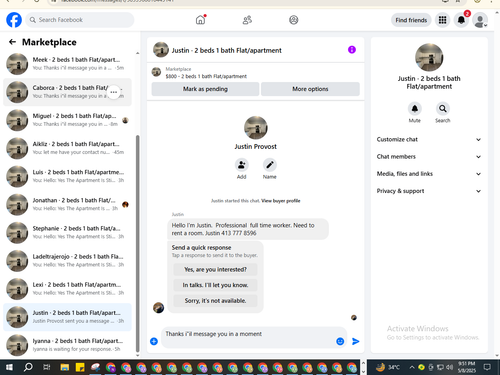Open the Meek conversation

point(67,64)
